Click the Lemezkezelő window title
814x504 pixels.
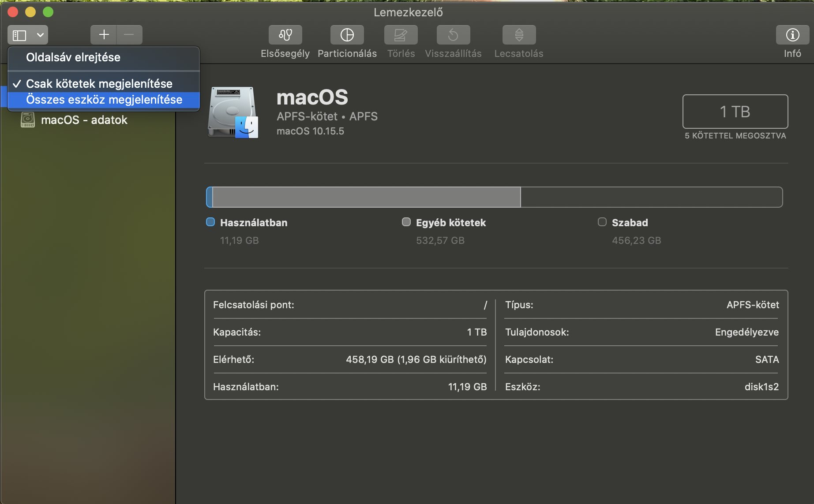[408, 12]
